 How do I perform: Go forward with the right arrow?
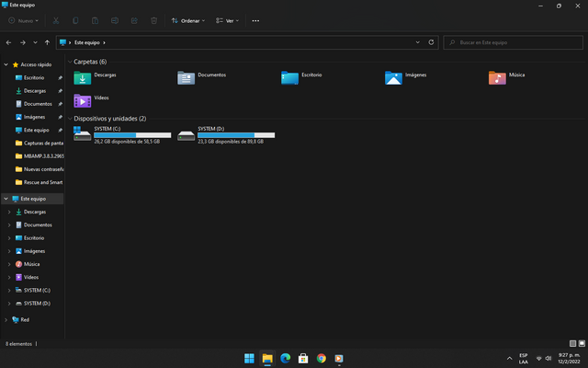[x=22, y=43]
